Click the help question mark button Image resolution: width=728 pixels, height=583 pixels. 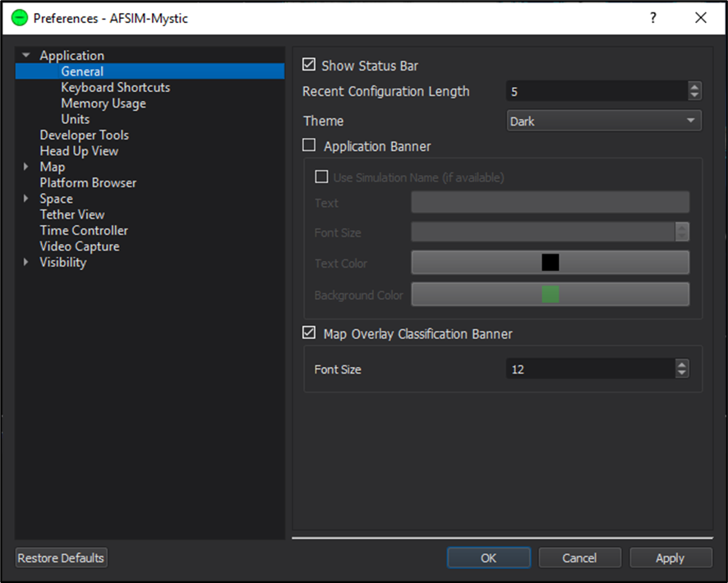[x=652, y=17]
